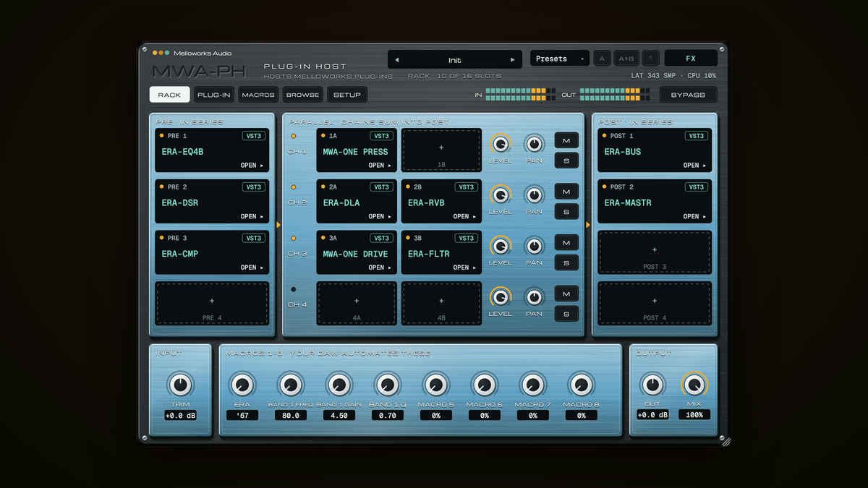The width and height of the screenshot is (868, 488).
Task: Click the VST3 badge on ERA-EQ4B slot
Action: click(x=254, y=136)
